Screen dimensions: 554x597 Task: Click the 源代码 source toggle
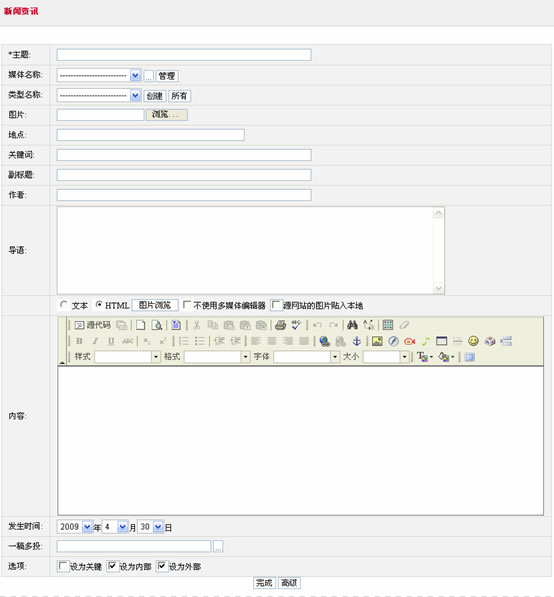(x=93, y=325)
